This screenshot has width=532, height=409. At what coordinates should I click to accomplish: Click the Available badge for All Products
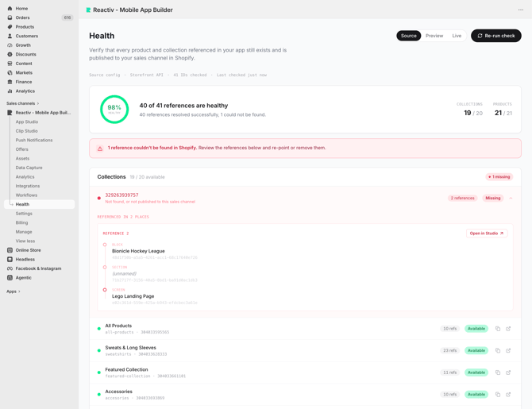click(476, 329)
